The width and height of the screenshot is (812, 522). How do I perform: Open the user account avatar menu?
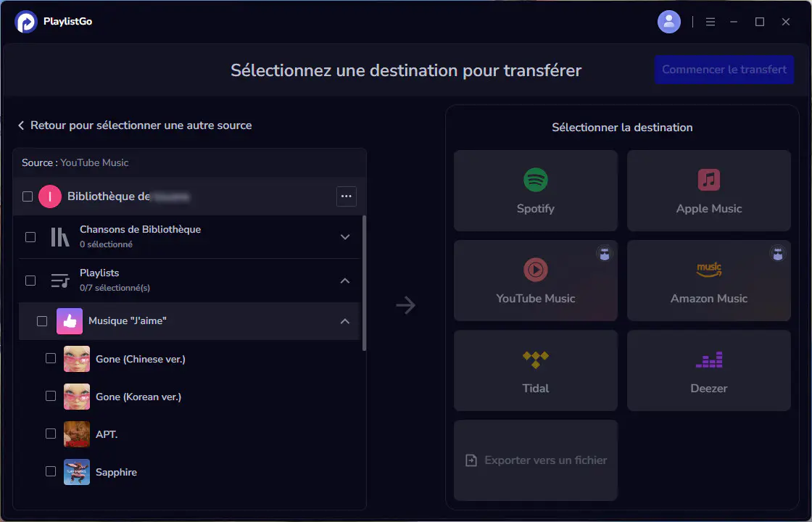[668, 21]
